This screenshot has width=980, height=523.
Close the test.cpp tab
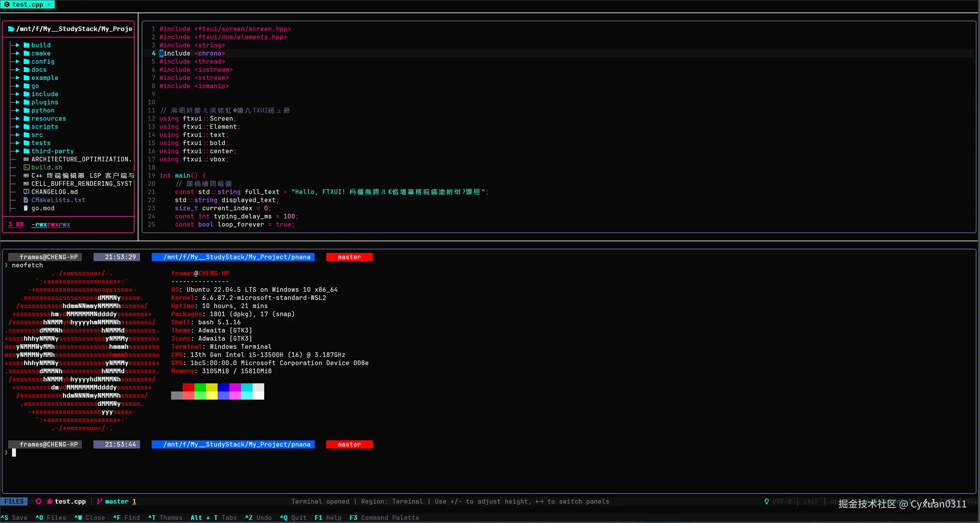tap(49, 4)
